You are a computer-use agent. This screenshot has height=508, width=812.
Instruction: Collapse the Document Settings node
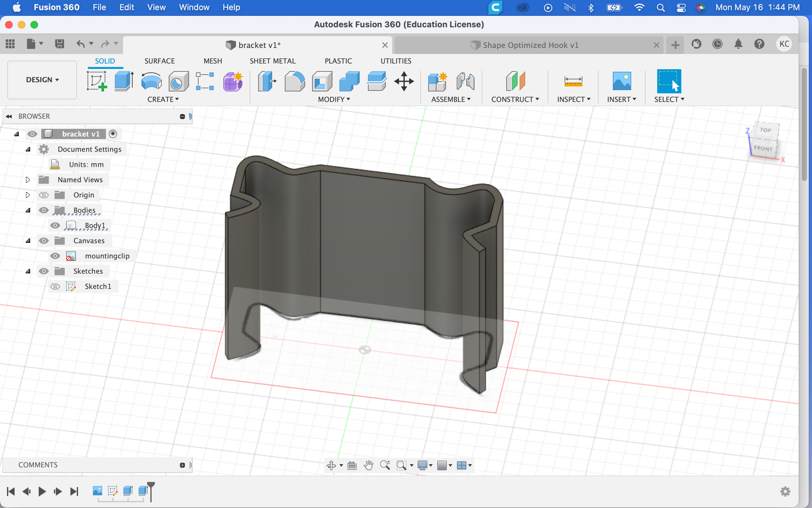pyautogui.click(x=28, y=149)
